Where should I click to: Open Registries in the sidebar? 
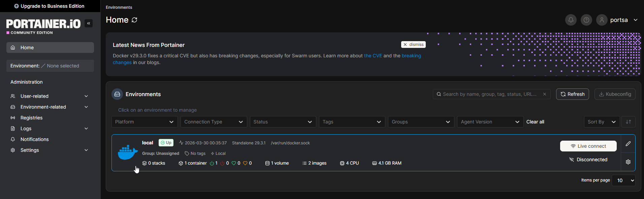pos(31,118)
